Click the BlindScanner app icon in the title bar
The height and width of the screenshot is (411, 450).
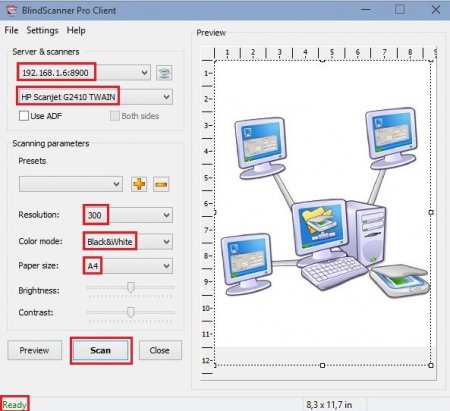[11, 10]
